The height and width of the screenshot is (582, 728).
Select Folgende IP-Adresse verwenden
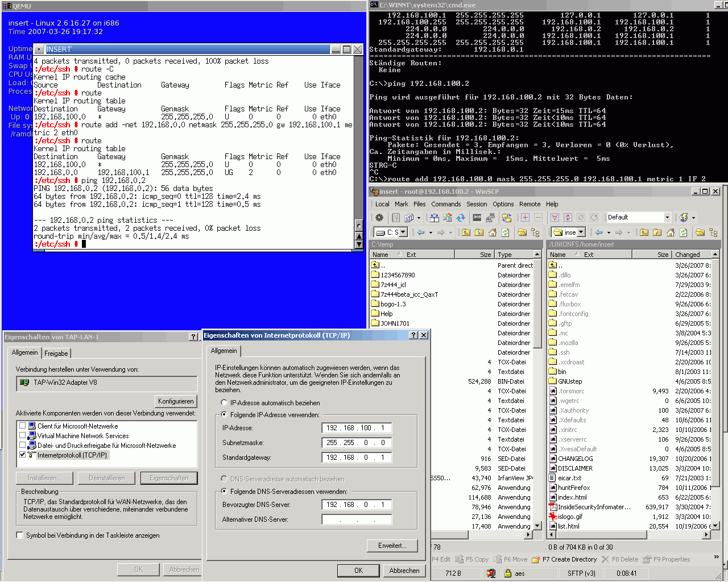[x=224, y=414]
